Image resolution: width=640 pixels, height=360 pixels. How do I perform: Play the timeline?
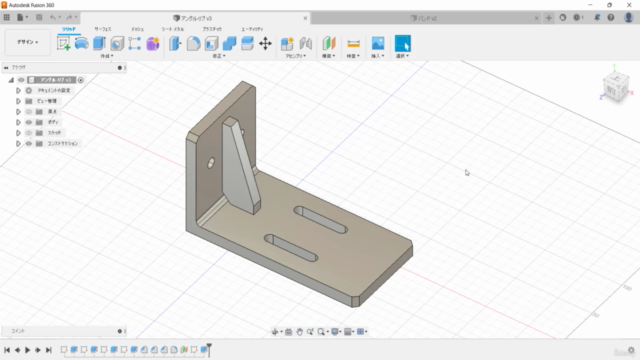(27, 350)
